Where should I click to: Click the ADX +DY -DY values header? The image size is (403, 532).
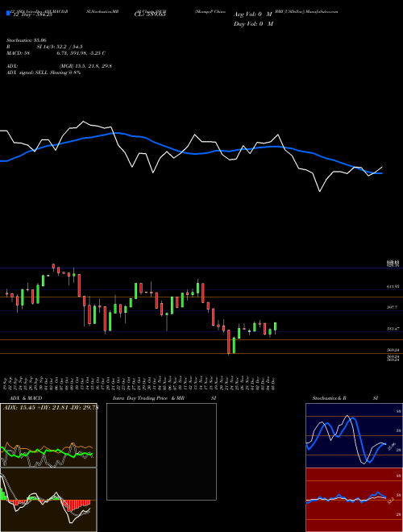(51, 408)
